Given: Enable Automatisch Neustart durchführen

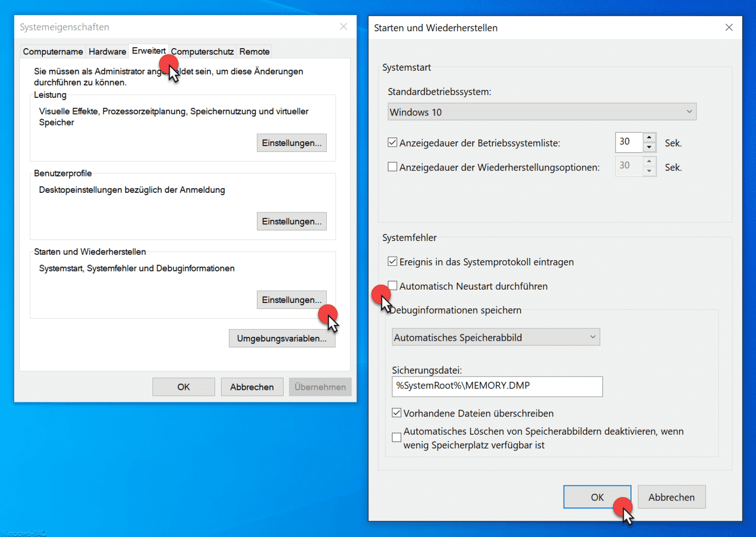Looking at the screenshot, I should [x=392, y=285].
